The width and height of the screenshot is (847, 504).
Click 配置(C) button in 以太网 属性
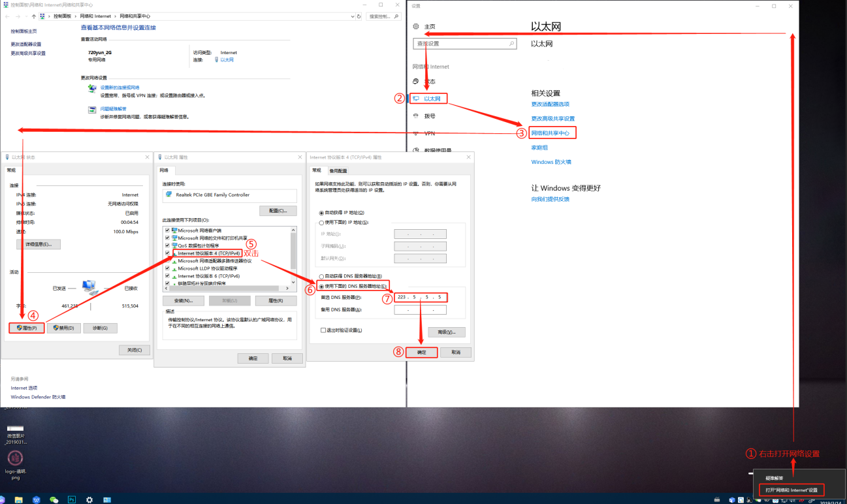pyautogui.click(x=278, y=211)
